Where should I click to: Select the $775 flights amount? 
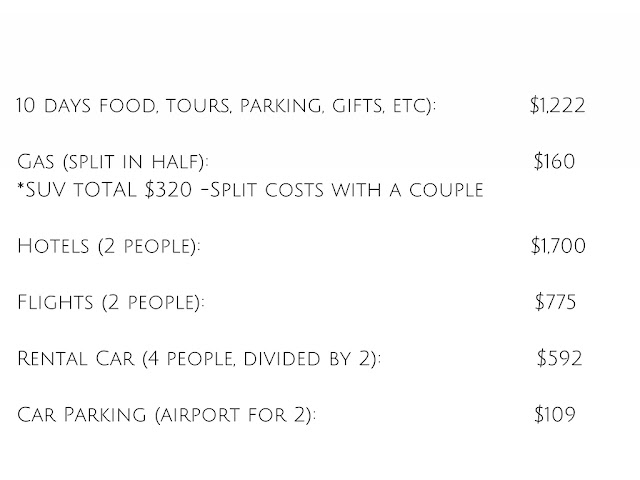[555, 301]
